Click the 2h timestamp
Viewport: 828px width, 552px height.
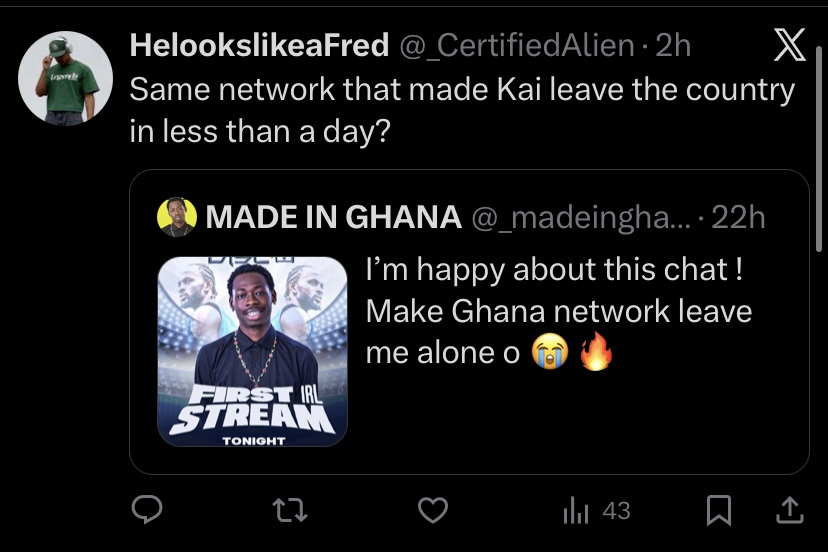click(672, 45)
